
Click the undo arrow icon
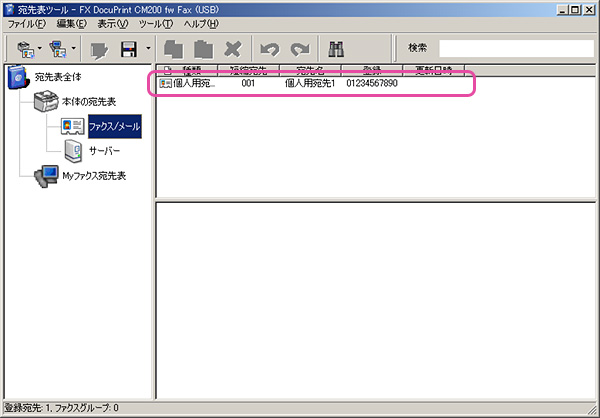coord(267,48)
